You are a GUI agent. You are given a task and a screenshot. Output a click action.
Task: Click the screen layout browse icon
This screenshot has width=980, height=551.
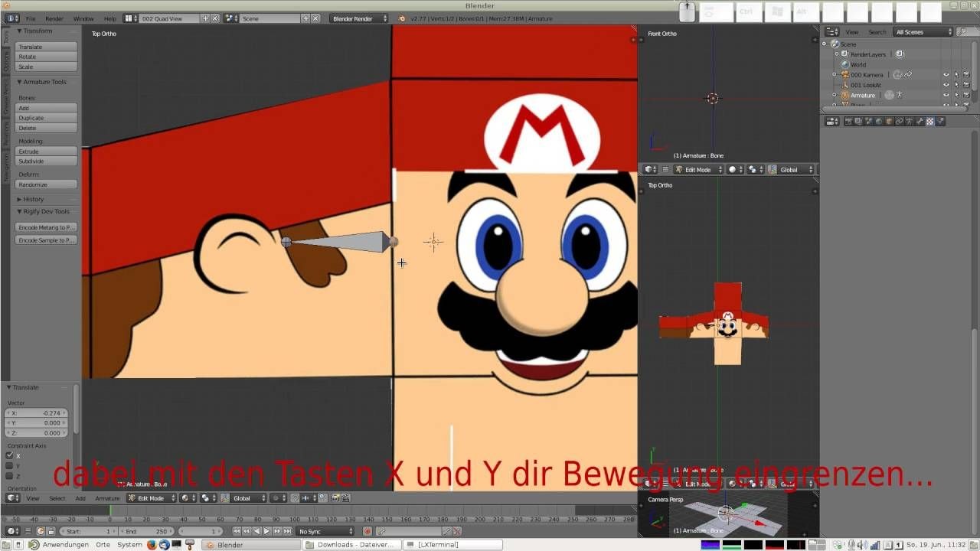coord(129,18)
